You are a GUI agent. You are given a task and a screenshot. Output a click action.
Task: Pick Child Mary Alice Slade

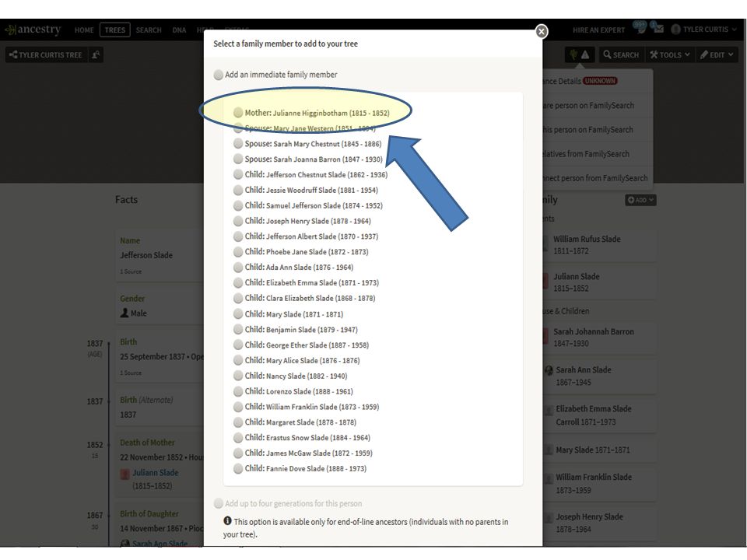click(x=238, y=360)
